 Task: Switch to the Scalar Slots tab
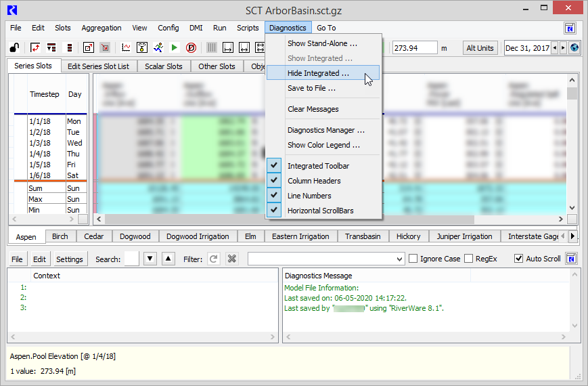tap(163, 66)
